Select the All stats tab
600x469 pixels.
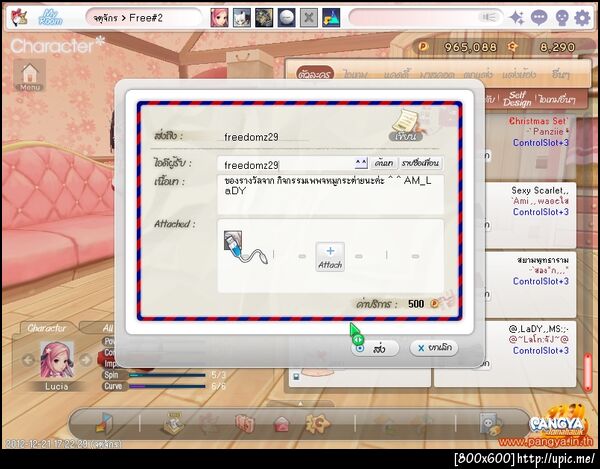[108, 328]
